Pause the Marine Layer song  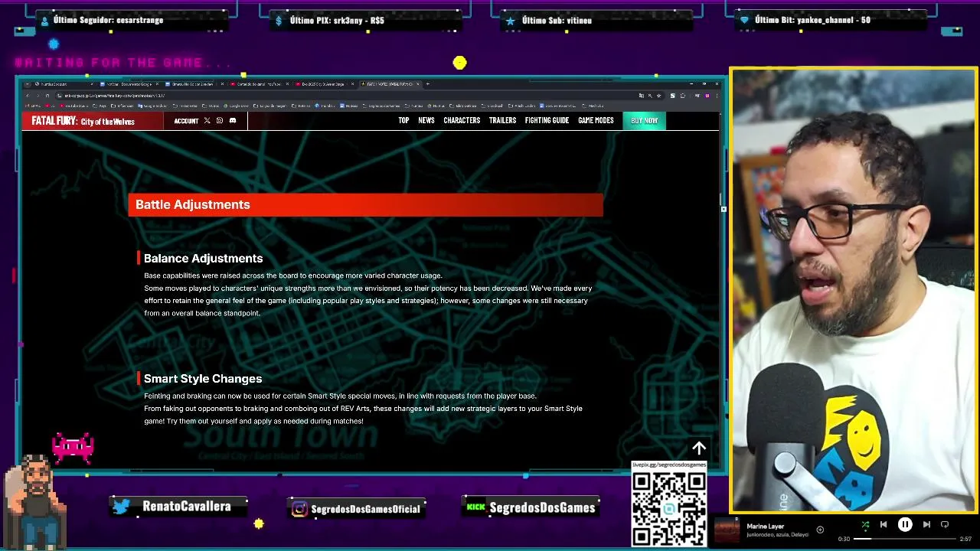[x=904, y=524]
